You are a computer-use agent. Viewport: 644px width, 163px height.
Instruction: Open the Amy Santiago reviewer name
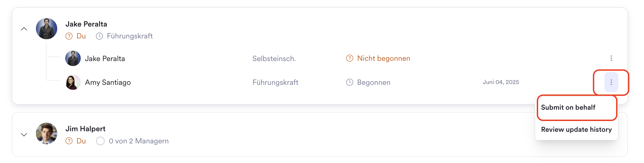coord(108,82)
